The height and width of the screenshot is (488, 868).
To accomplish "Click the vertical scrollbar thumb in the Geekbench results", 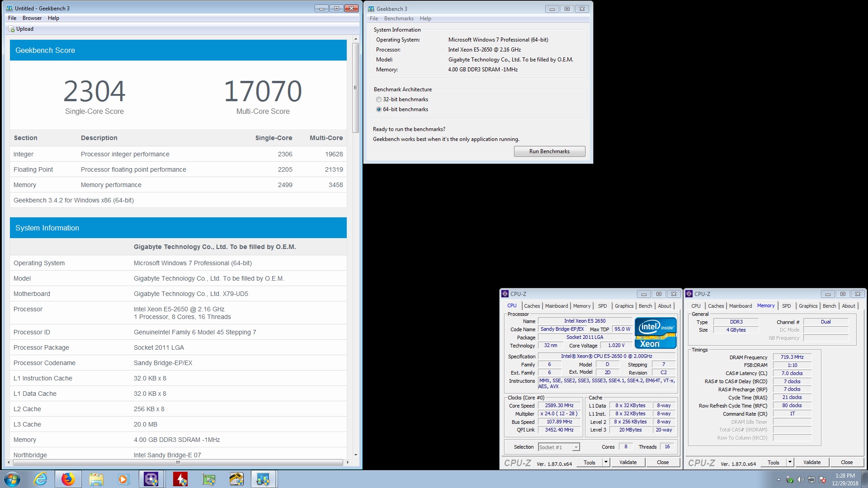I will pyautogui.click(x=356, y=88).
